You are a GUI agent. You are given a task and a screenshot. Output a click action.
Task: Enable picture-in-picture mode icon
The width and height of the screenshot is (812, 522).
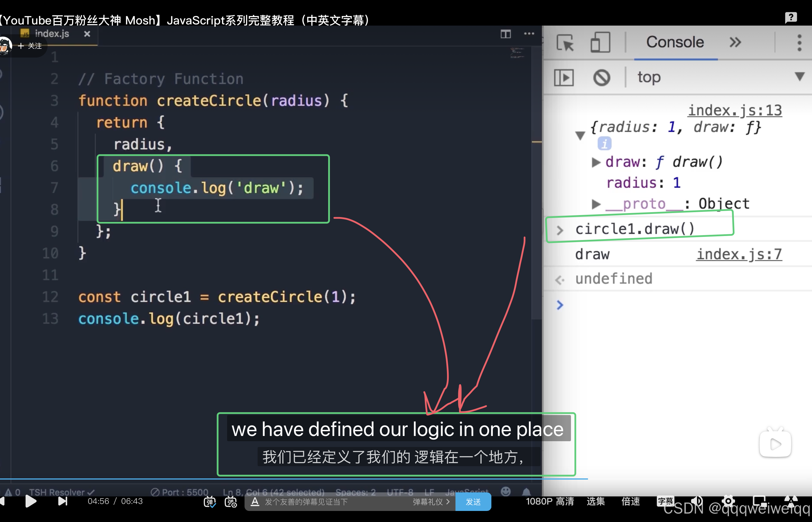click(x=759, y=501)
